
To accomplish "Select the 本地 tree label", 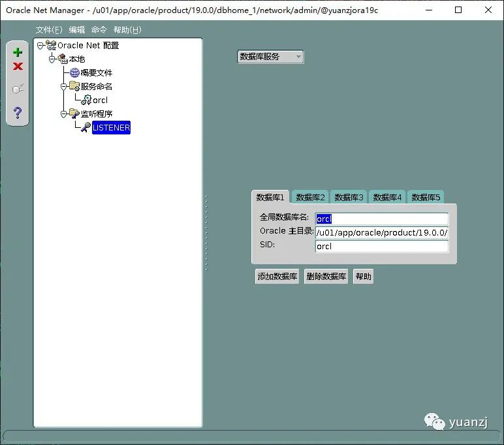I will tap(77, 59).
